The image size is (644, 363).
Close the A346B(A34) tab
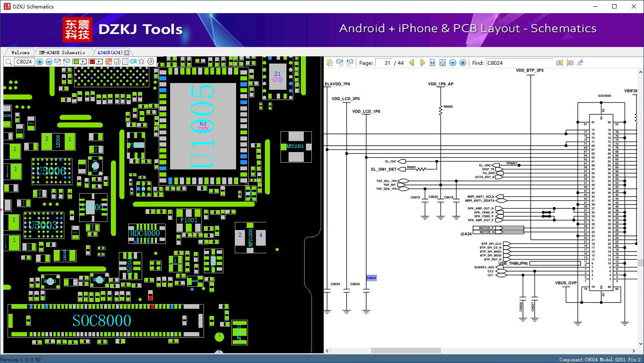tap(127, 53)
